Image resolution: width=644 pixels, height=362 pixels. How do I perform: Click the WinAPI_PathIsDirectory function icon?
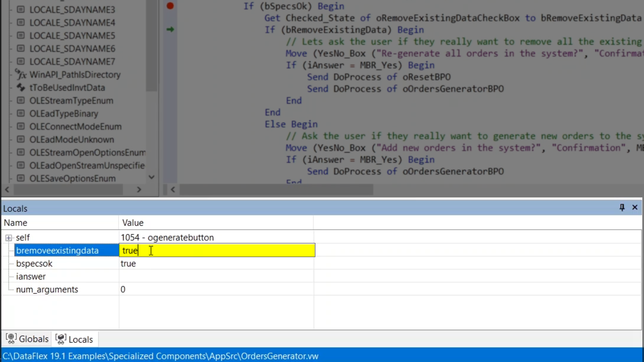20,74
